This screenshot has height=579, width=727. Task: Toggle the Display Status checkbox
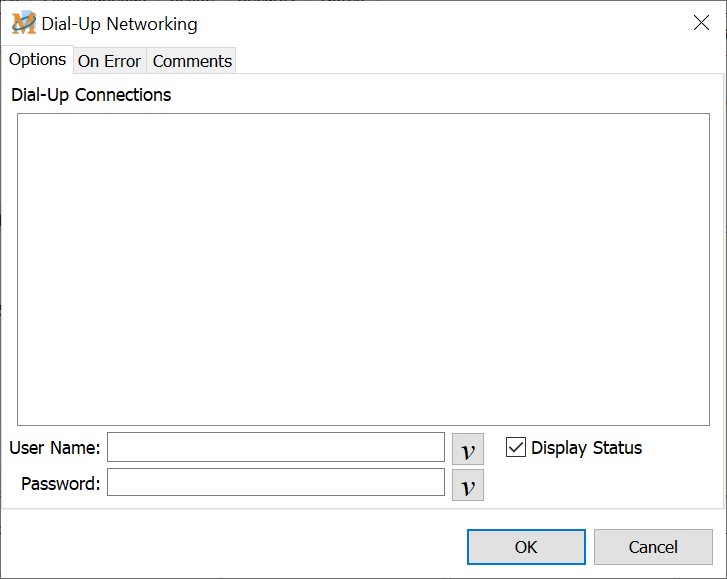point(516,448)
